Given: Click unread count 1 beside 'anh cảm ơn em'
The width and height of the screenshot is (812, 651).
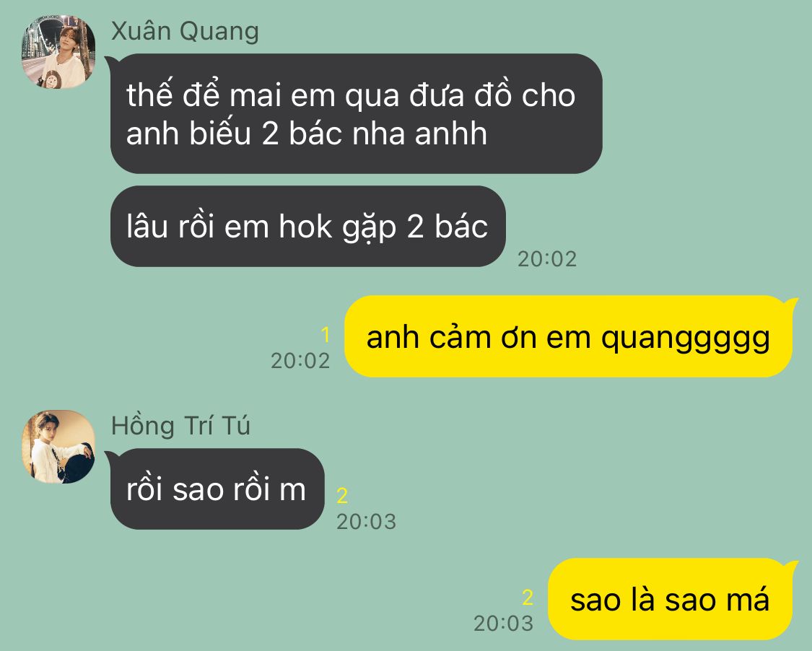Looking at the screenshot, I should tap(326, 335).
